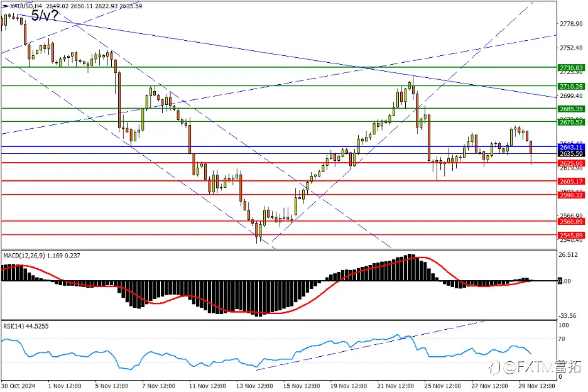Select the red 2605.17 support price tag

571,182
